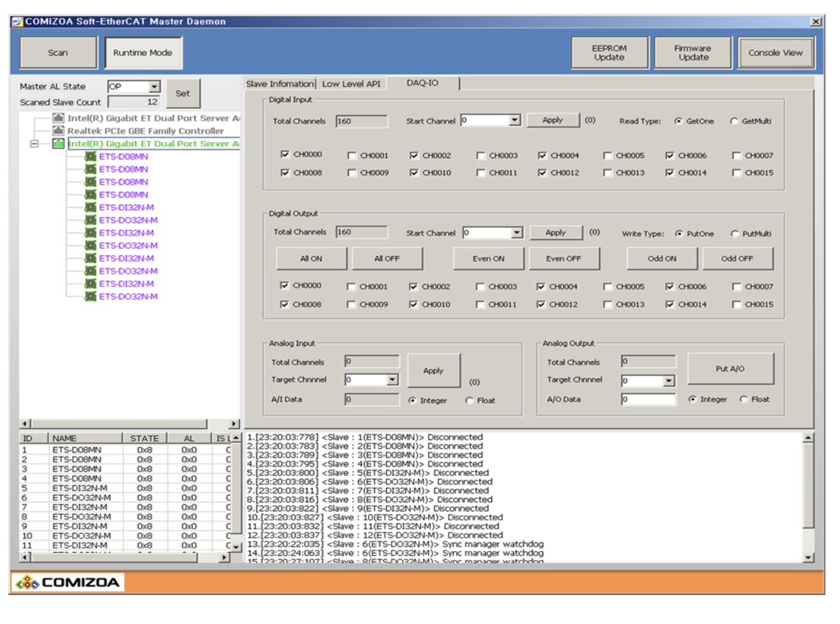Click the Scan button
This screenshot has height=624, width=840.
[58, 53]
